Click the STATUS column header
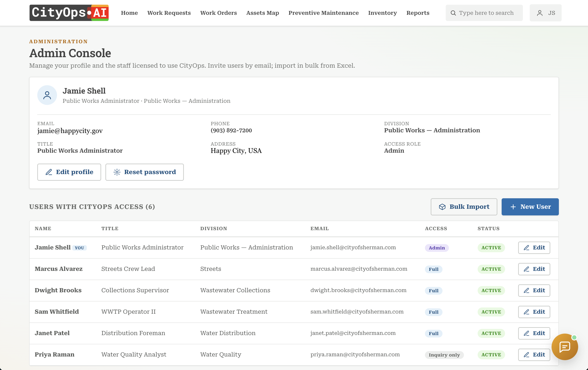Image resolution: width=588 pixels, height=370 pixels. 488,229
